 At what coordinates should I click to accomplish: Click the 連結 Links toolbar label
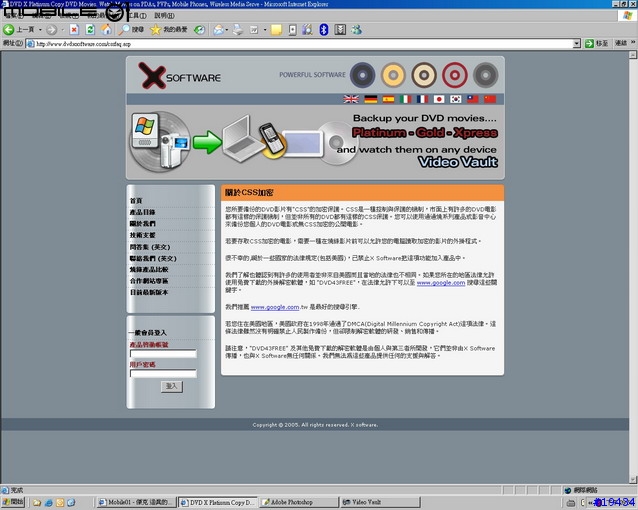click(621, 43)
